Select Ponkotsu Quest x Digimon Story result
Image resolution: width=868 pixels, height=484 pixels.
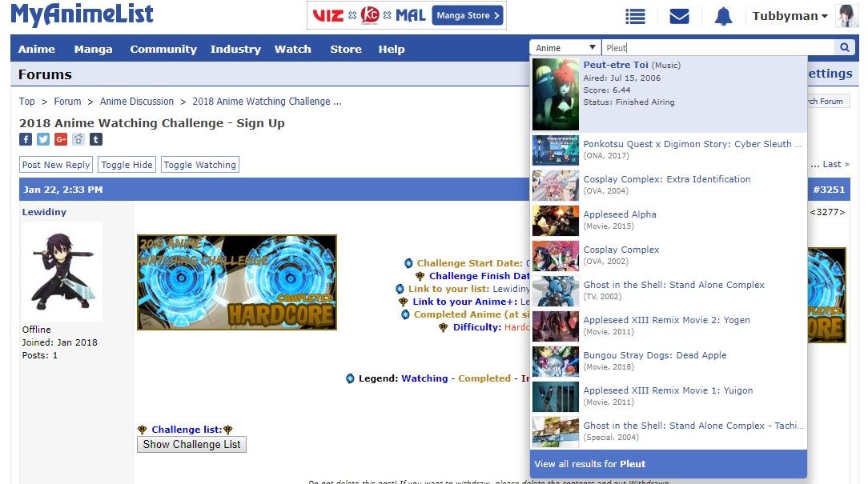point(668,150)
